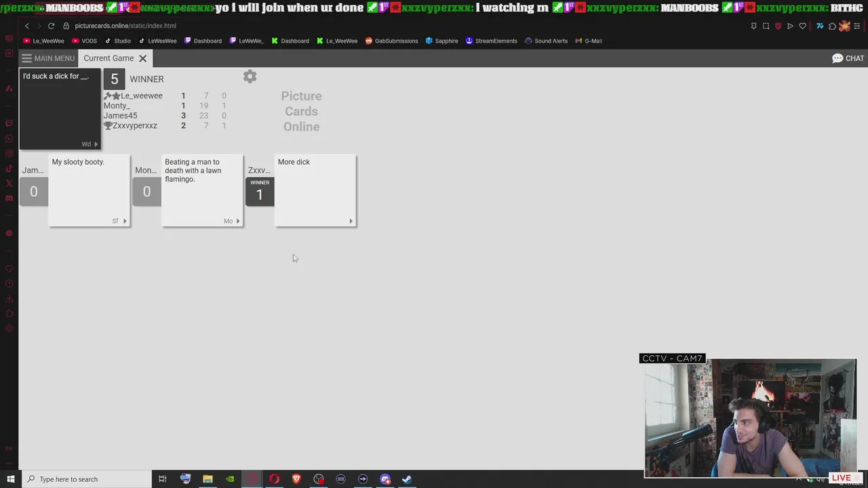The width and height of the screenshot is (868, 488).
Task: Expand the arrow on the winning card
Action: pyautogui.click(x=351, y=221)
